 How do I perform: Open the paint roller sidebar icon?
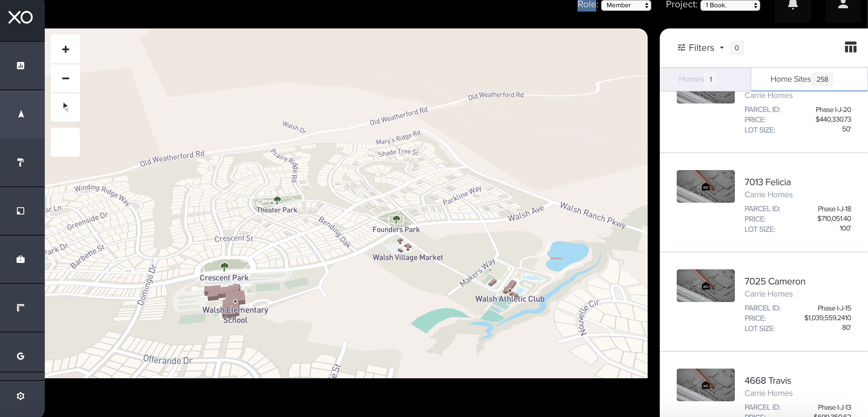21,163
